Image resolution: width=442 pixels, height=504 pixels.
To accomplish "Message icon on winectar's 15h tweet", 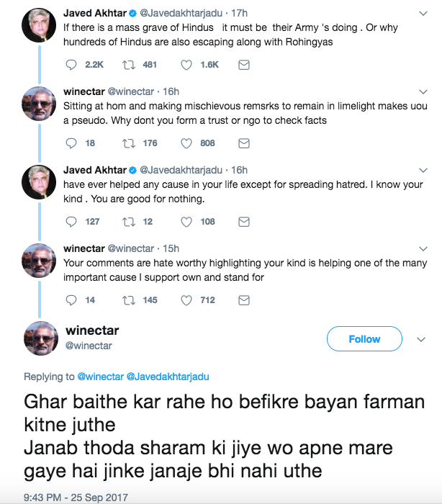I will click(244, 300).
